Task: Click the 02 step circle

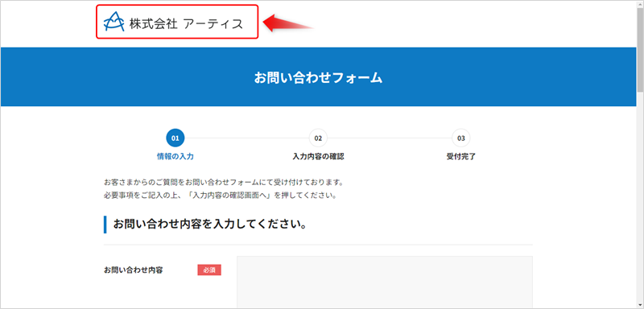Action: (x=318, y=138)
